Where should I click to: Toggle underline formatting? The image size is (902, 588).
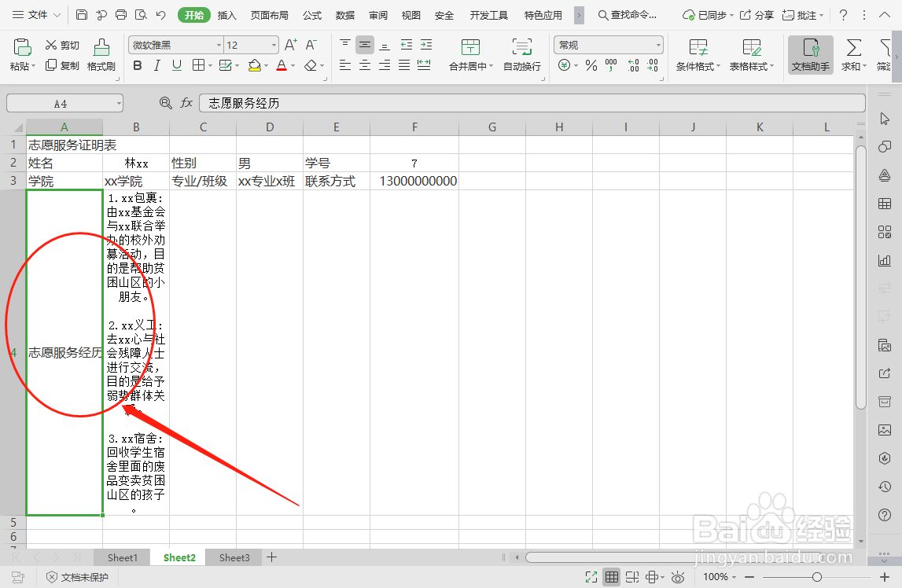[x=175, y=65]
